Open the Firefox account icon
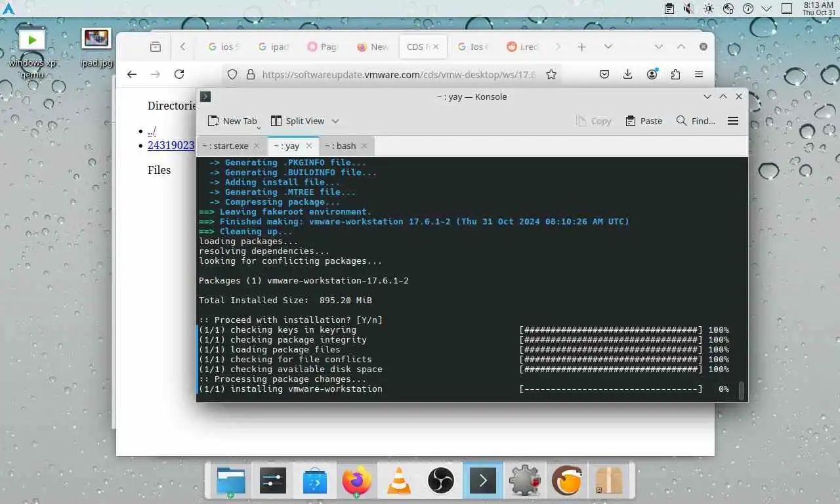 pyautogui.click(x=652, y=74)
